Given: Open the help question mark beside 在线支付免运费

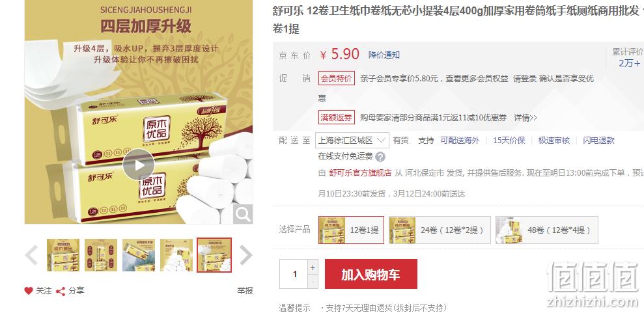Looking at the screenshot, I should click(x=380, y=157).
